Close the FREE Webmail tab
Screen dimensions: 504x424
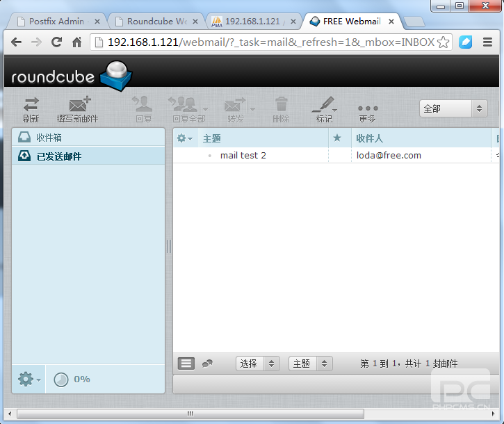click(391, 22)
